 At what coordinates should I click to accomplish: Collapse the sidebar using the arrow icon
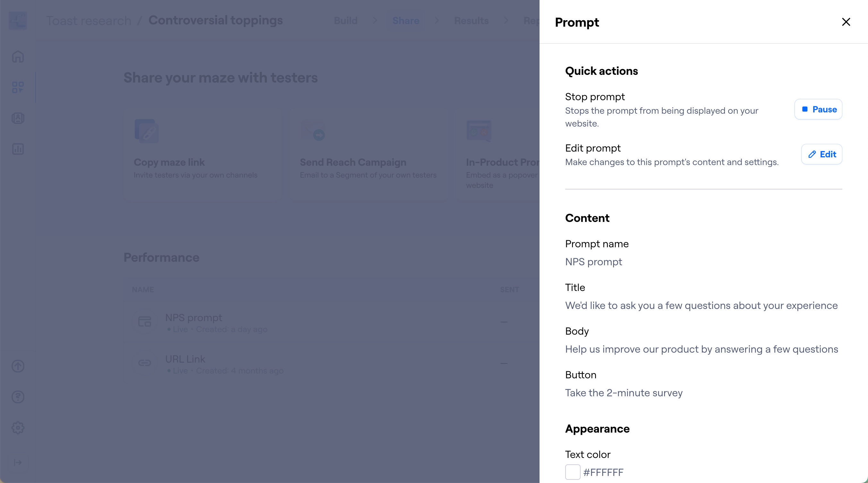18,462
